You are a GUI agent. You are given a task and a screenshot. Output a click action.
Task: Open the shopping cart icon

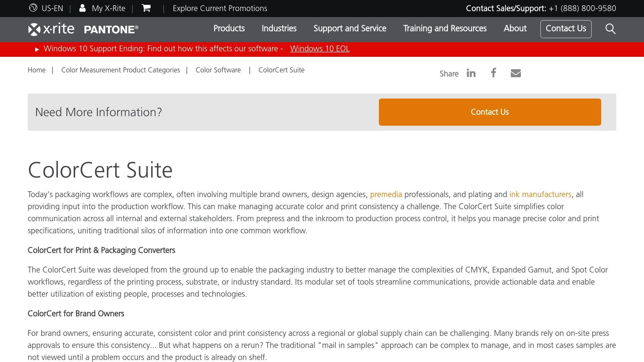click(146, 8)
